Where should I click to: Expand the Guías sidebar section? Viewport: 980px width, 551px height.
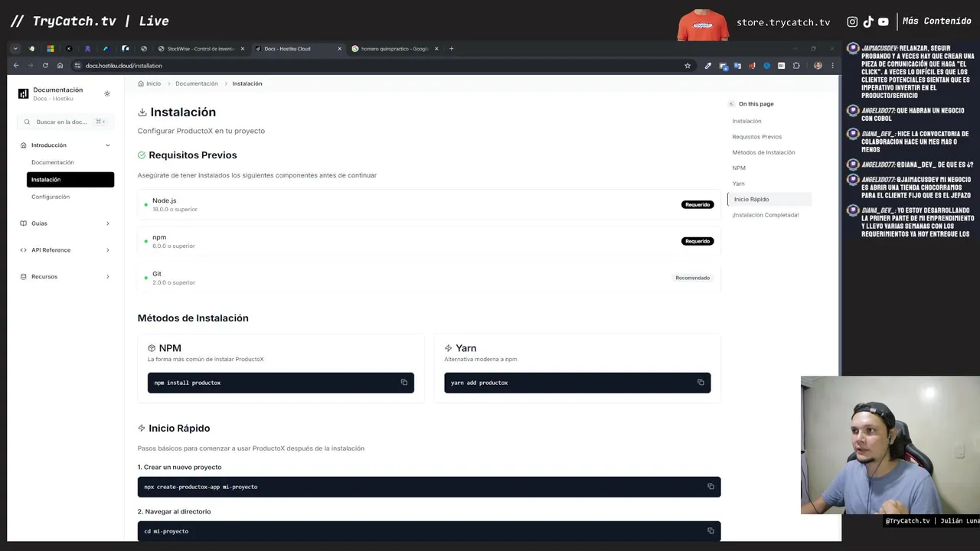coord(65,223)
